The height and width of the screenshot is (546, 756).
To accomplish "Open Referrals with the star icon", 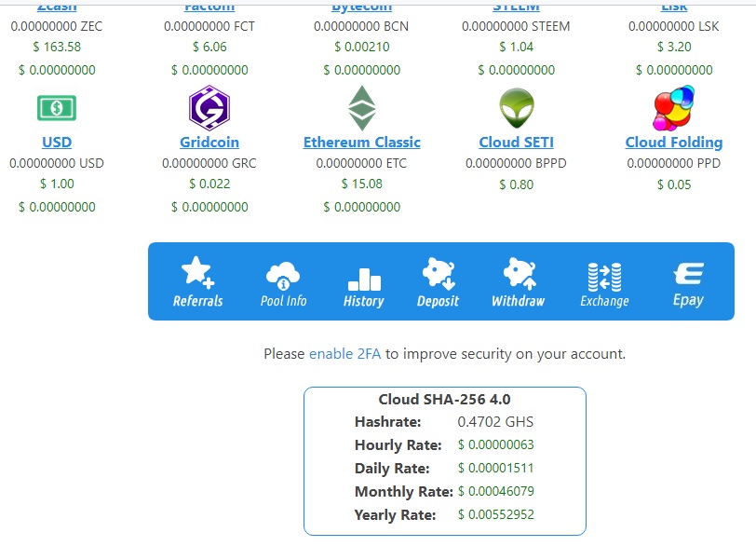I will point(197,281).
